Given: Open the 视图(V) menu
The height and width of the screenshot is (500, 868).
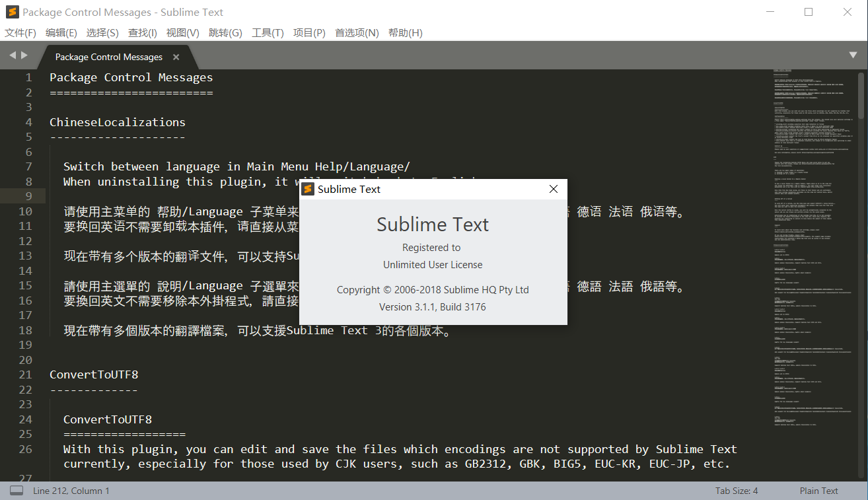Looking at the screenshot, I should pos(183,33).
